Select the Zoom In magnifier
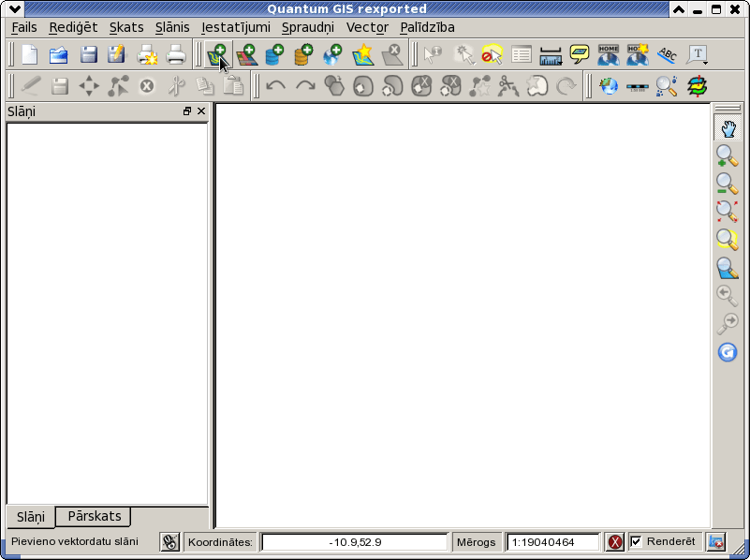Image resolution: width=750 pixels, height=560 pixels. click(x=727, y=155)
